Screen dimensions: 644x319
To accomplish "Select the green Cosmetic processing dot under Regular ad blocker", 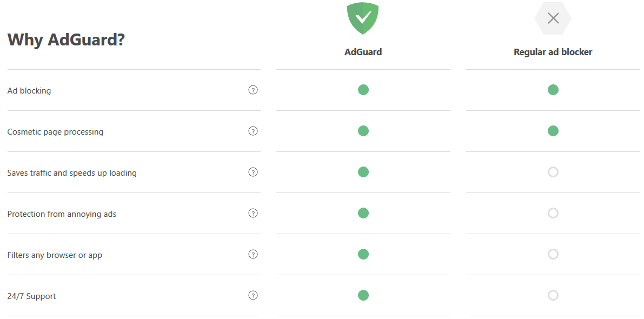I will coord(553,131).
